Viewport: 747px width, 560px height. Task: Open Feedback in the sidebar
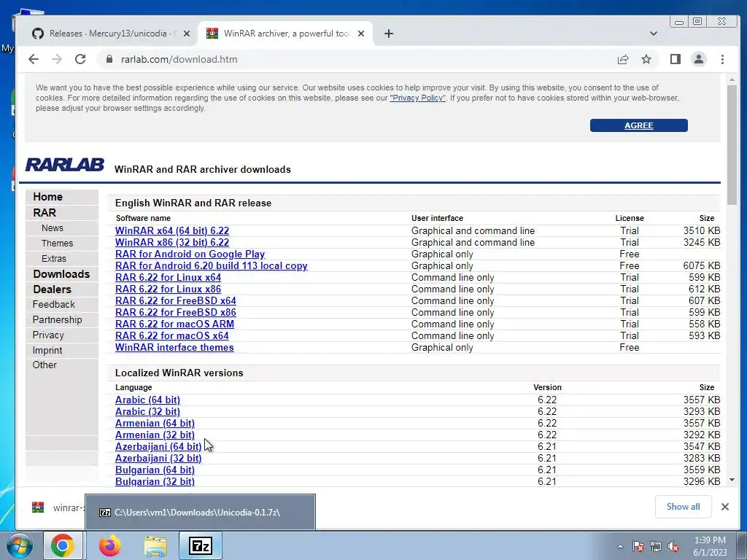pos(54,304)
